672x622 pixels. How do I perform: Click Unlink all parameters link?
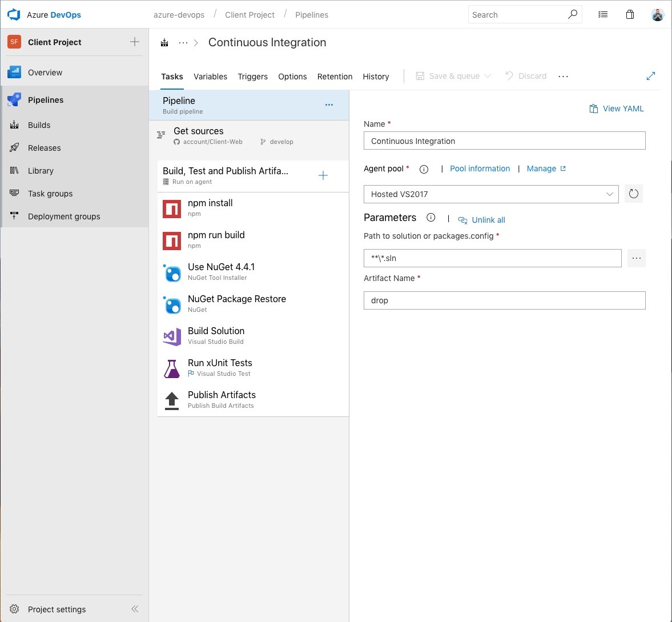pyautogui.click(x=488, y=220)
